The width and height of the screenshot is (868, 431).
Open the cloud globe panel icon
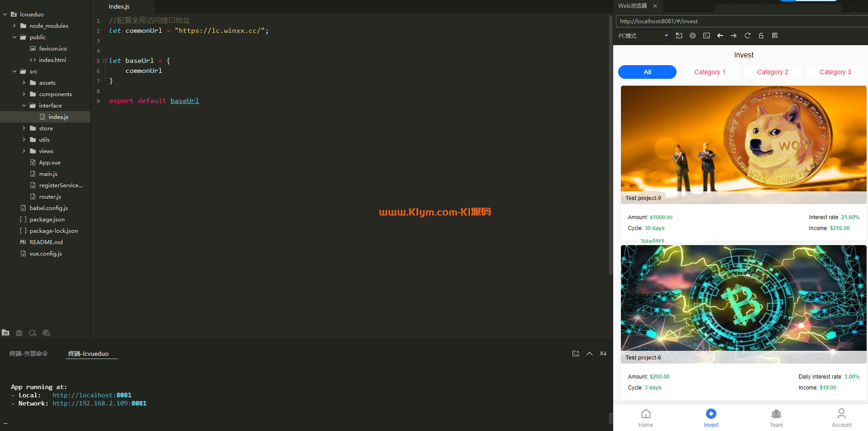(46, 333)
